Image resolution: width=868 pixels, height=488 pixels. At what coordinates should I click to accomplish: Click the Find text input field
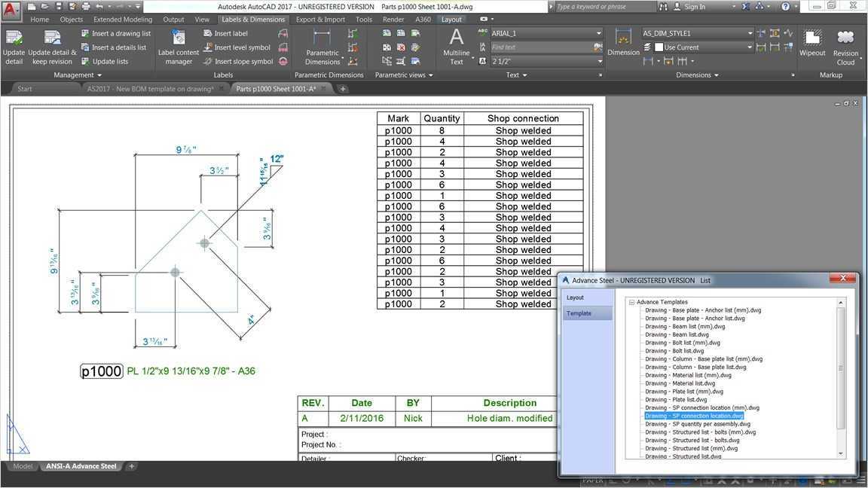pyautogui.click(x=542, y=47)
